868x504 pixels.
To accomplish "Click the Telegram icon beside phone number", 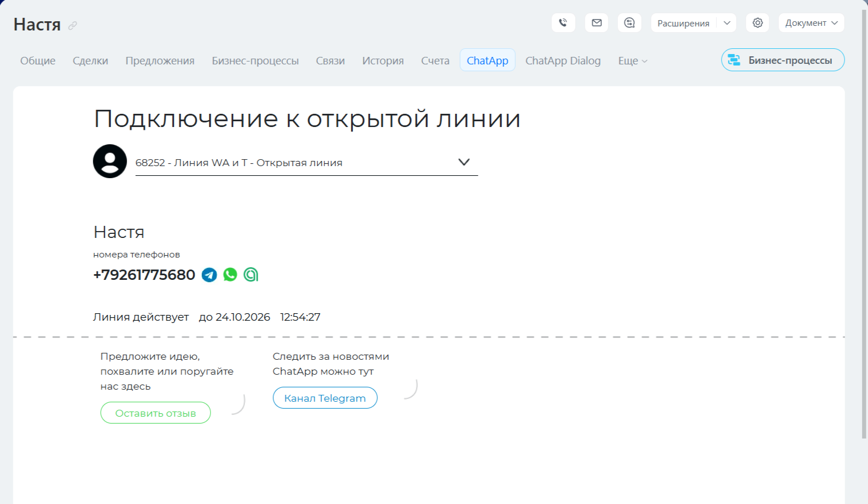I will [209, 275].
